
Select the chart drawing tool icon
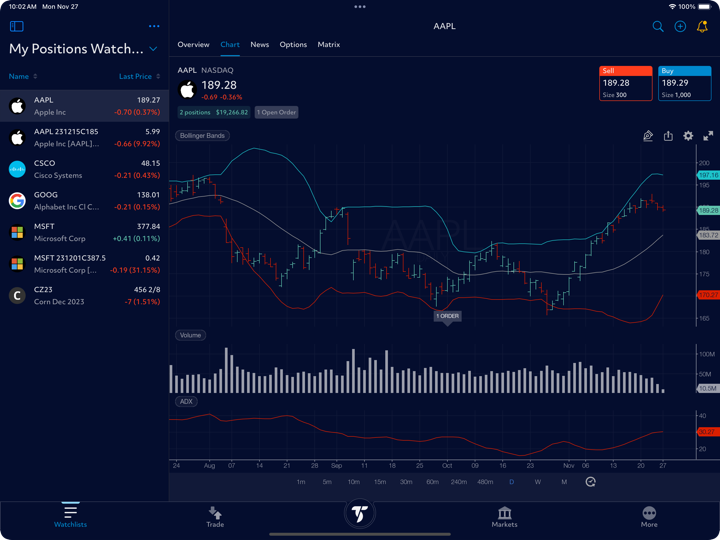648,136
